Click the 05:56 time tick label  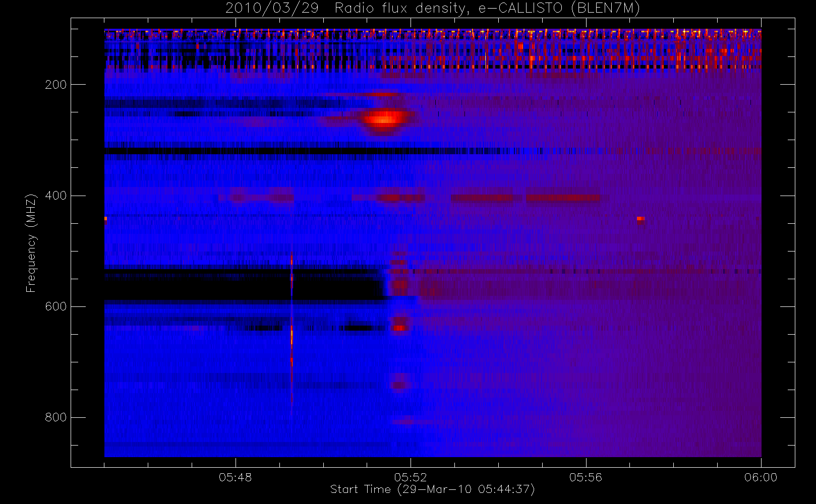pyautogui.click(x=586, y=477)
